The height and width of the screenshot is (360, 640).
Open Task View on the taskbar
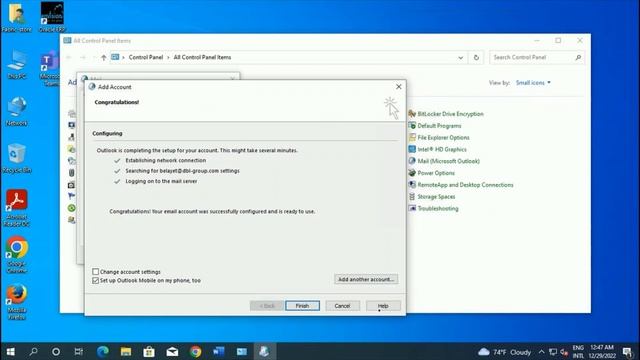tap(78, 351)
